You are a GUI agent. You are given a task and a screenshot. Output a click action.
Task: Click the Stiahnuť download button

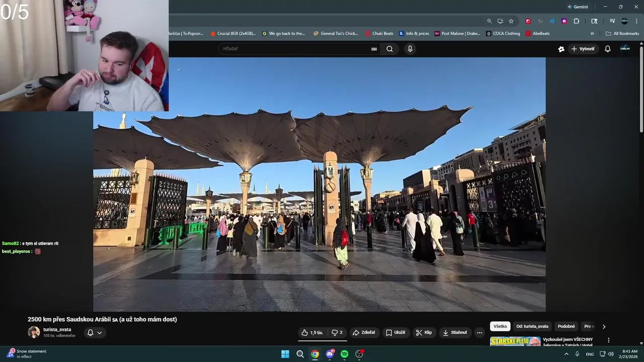tap(455, 332)
